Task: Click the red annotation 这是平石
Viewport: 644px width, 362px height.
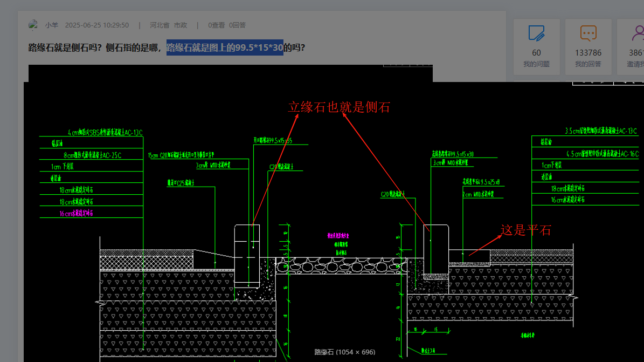Action: [x=526, y=230]
